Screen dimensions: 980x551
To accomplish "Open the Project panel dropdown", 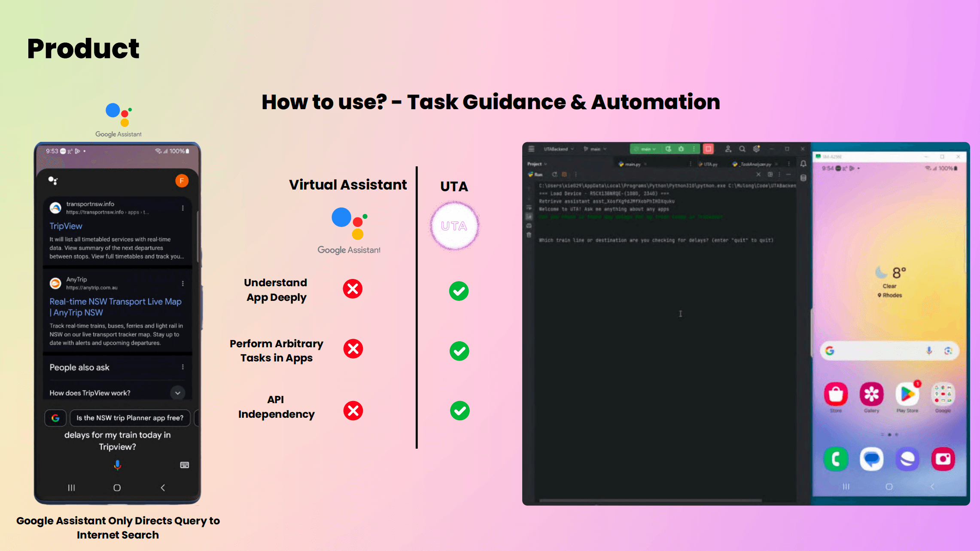I will (x=537, y=164).
